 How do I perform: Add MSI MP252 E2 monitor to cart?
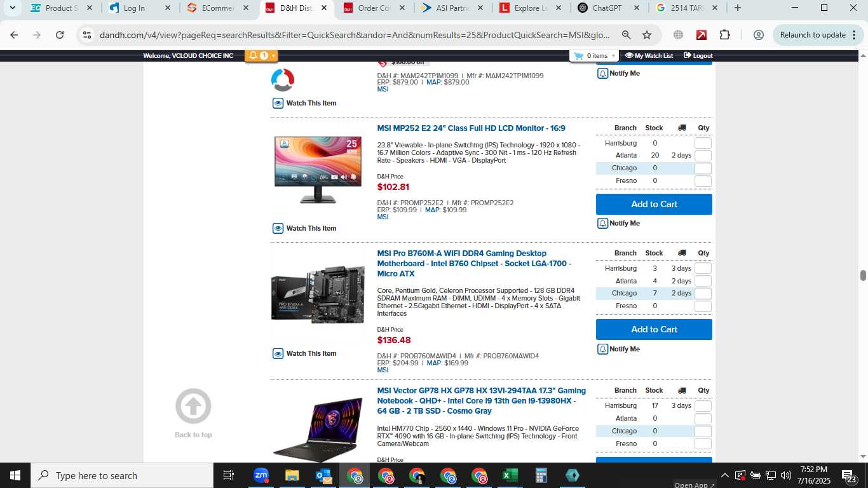(654, 204)
